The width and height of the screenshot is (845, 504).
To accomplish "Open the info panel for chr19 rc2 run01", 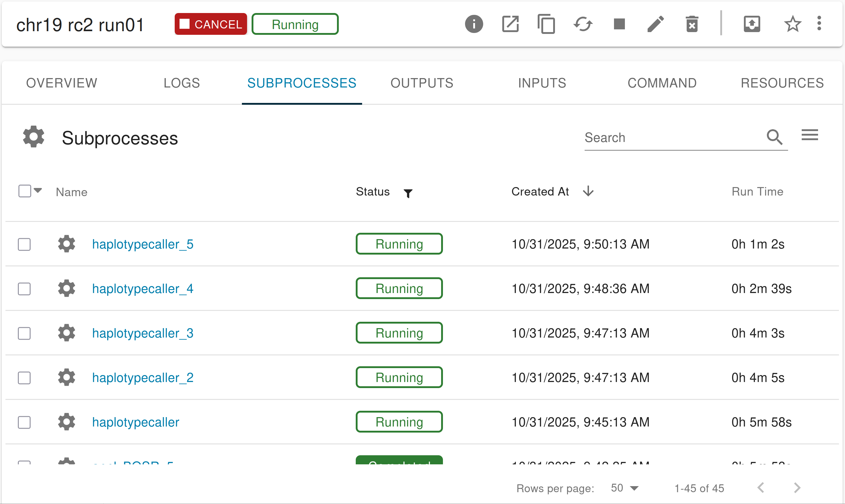I will click(474, 24).
